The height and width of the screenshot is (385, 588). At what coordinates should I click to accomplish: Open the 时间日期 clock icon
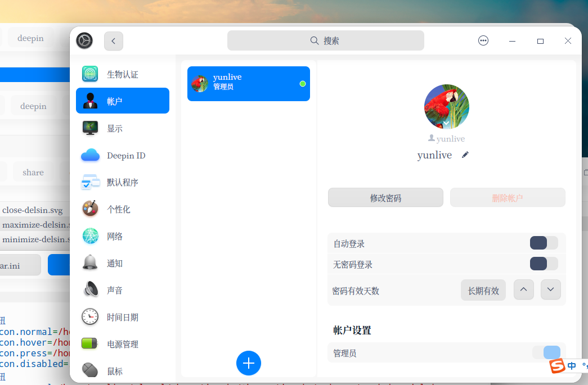coord(90,317)
